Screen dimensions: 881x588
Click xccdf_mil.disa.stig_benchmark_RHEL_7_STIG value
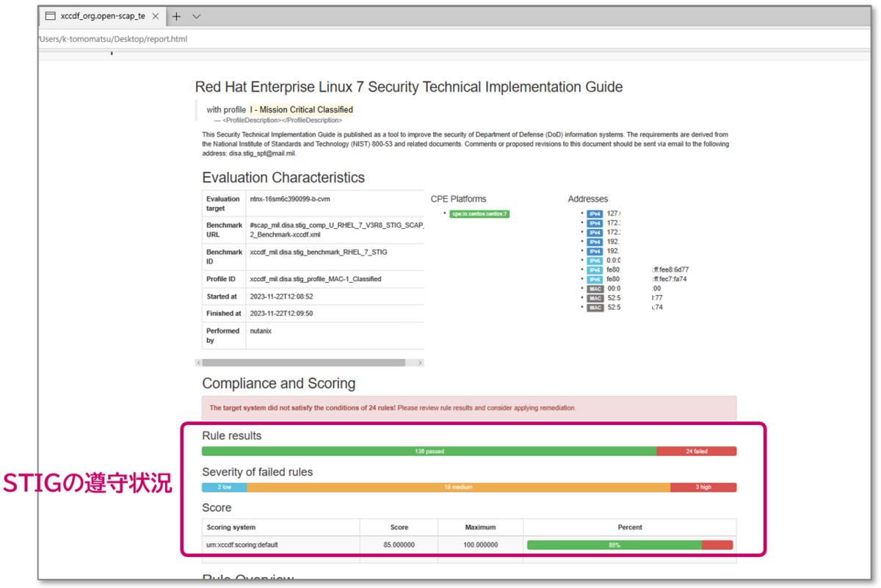(x=319, y=252)
